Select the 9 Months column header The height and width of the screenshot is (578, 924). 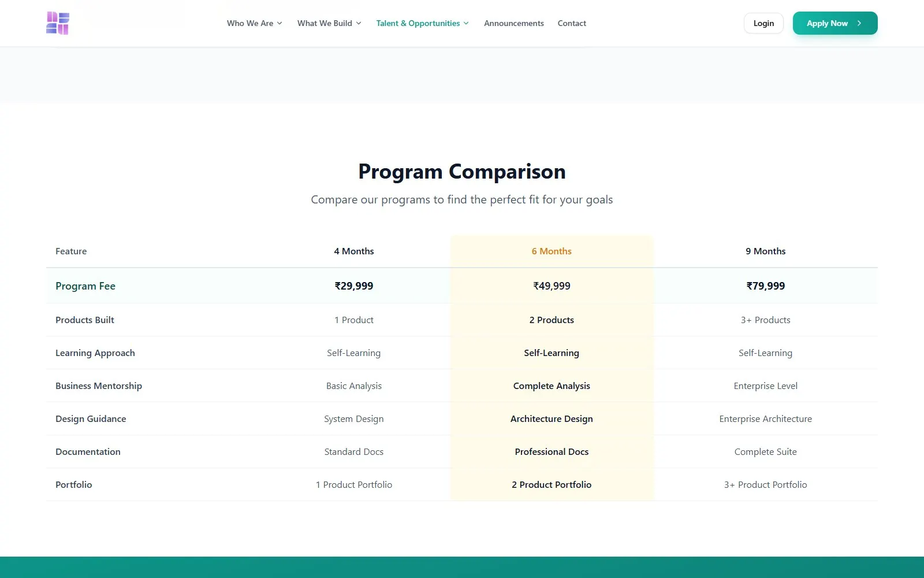766,251
